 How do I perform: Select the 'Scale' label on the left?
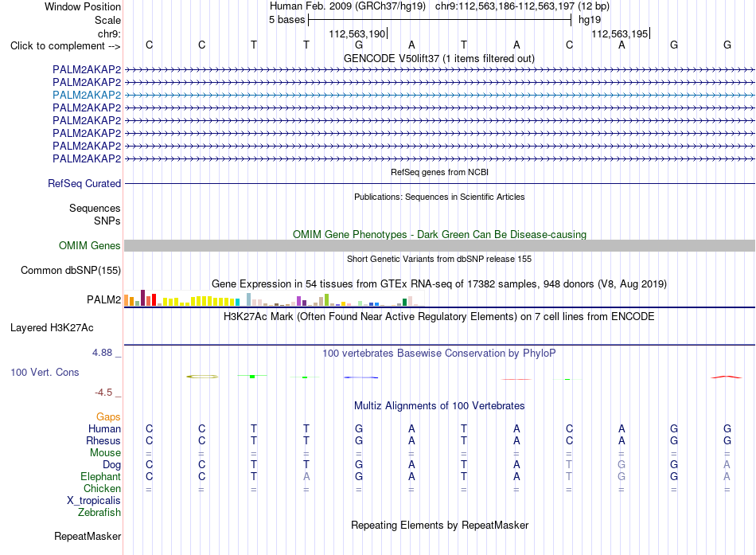(x=107, y=20)
